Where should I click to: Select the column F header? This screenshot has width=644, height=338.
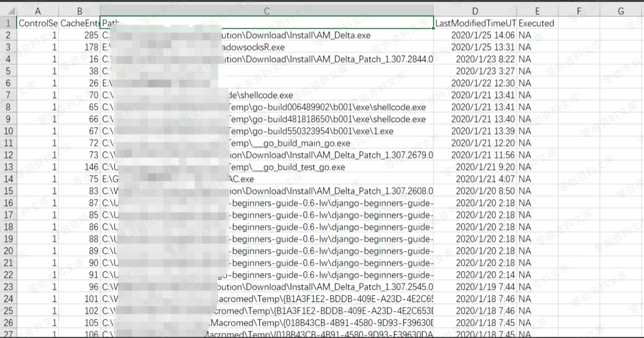tap(578, 11)
